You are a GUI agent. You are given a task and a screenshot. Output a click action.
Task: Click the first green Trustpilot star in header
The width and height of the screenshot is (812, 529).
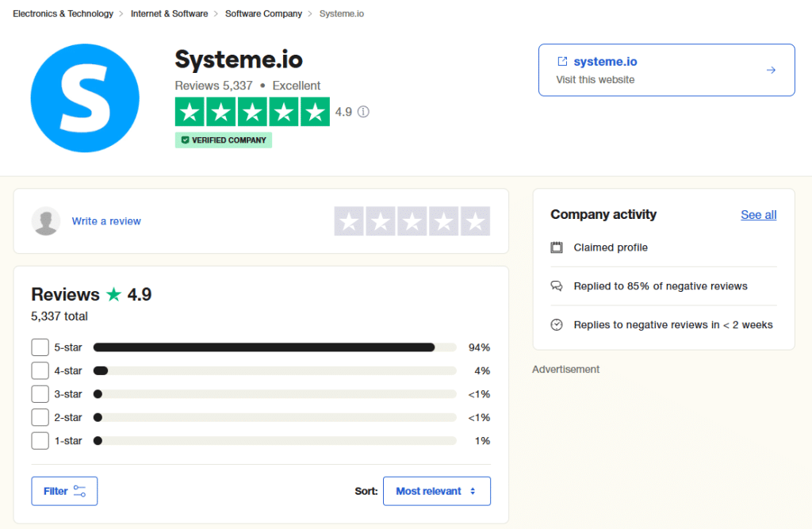coord(190,112)
